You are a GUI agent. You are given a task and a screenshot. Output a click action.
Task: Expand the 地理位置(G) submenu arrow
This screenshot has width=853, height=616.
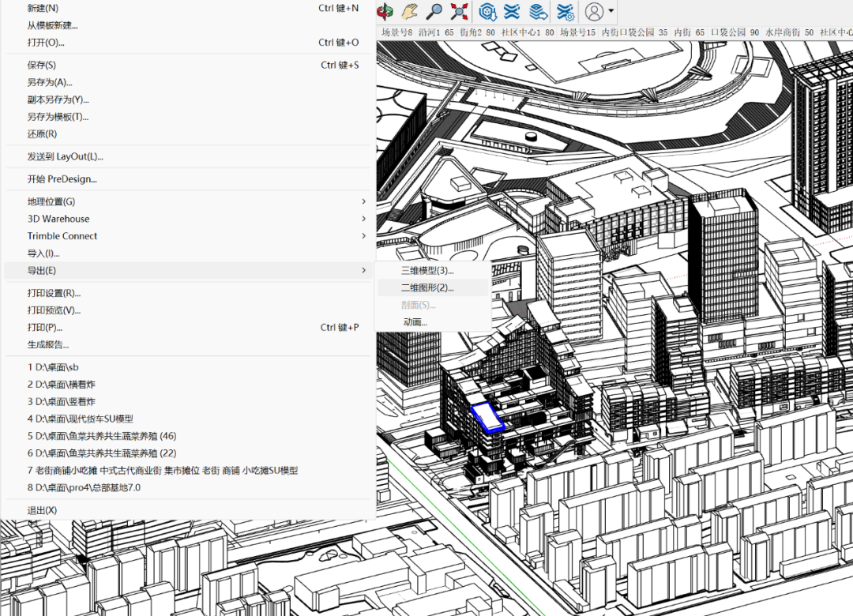(363, 201)
